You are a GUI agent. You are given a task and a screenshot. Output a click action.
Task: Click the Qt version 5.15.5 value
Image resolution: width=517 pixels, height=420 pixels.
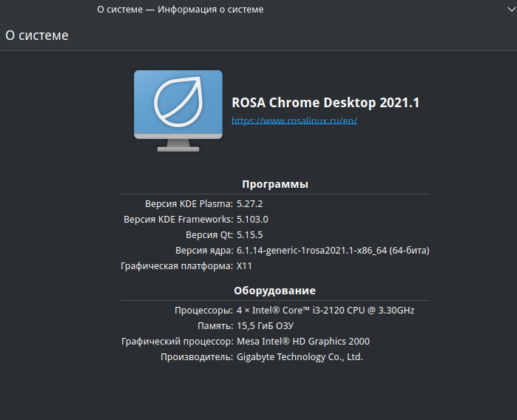point(249,234)
